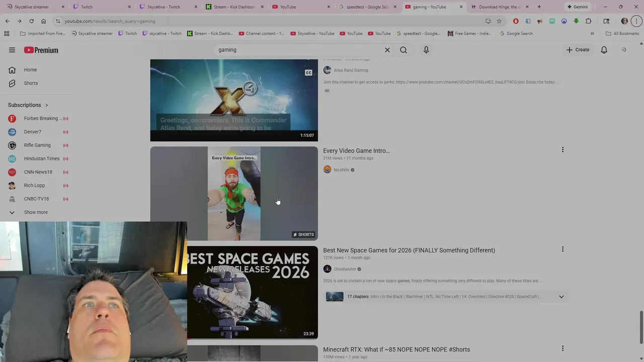The width and height of the screenshot is (644, 362).
Task: Switch to the Stream - Kick Dashboard tab
Action: [234, 7]
